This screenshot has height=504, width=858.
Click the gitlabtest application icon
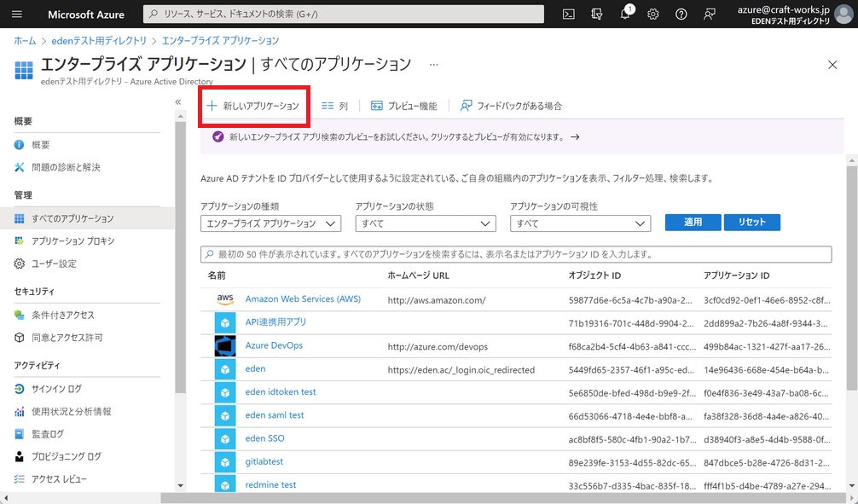[225, 462]
